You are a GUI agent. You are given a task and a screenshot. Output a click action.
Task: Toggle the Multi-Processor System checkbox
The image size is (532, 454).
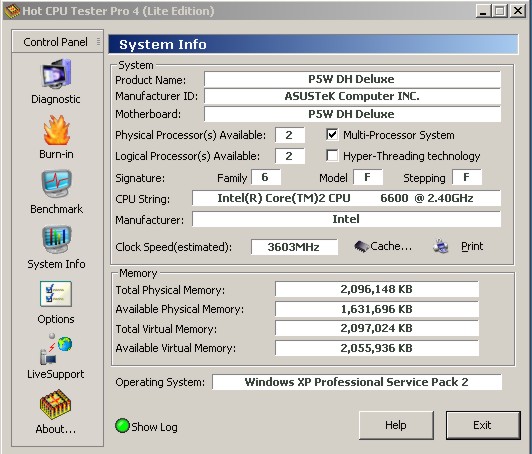coord(332,135)
